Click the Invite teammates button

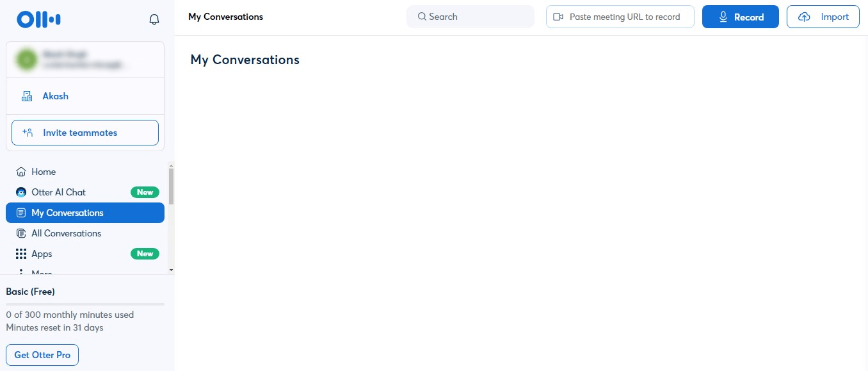tap(85, 133)
